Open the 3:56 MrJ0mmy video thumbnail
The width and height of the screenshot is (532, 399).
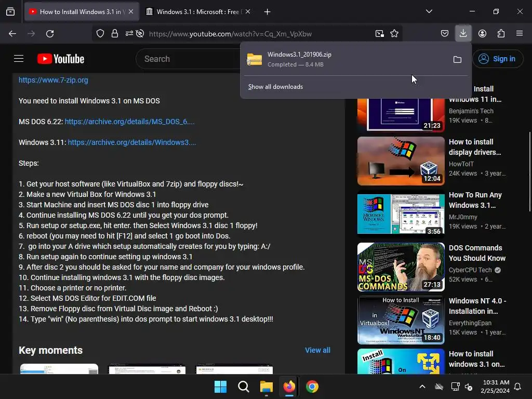[x=401, y=214]
